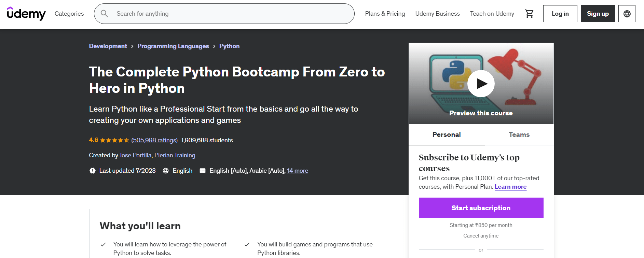This screenshot has width=644, height=258.
Task: Show 14 more caption languages
Action: click(298, 171)
